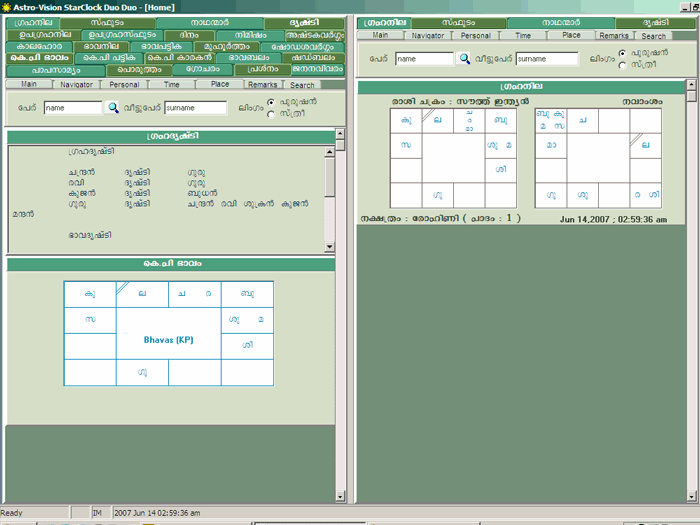Select the സ്ത്രീ radio button in left pane
The height and width of the screenshot is (525, 700).
point(271,115)
